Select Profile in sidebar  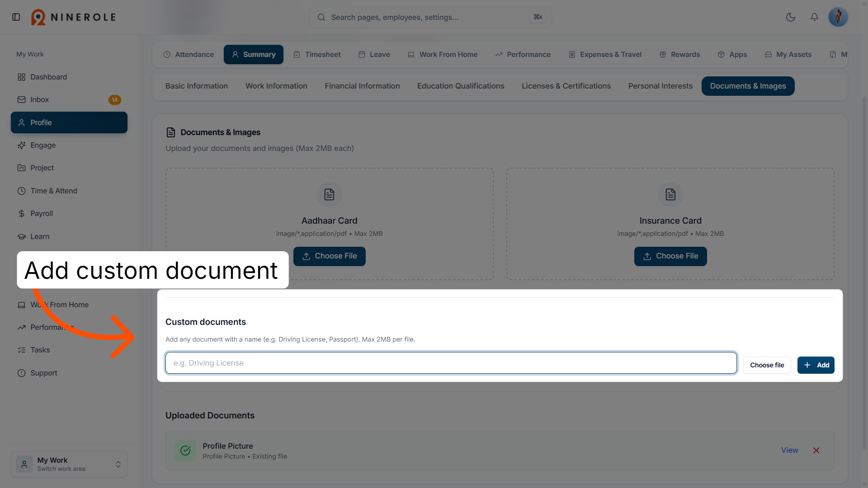(x=69, y=122)
